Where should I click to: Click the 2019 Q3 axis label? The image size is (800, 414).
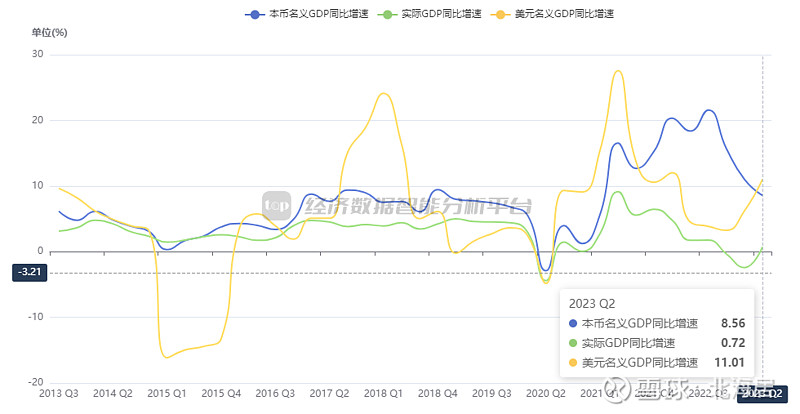pyautogui.click(x=491, y=394)
